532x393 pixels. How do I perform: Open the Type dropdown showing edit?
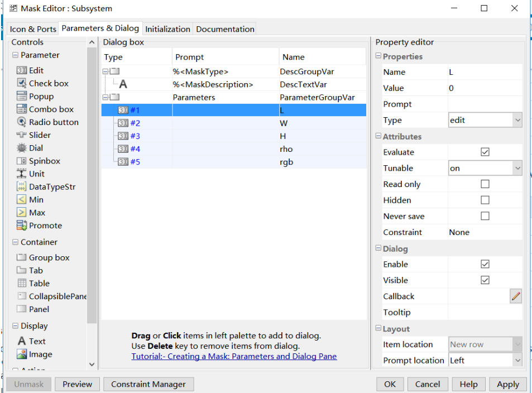[x=485, y=120]
